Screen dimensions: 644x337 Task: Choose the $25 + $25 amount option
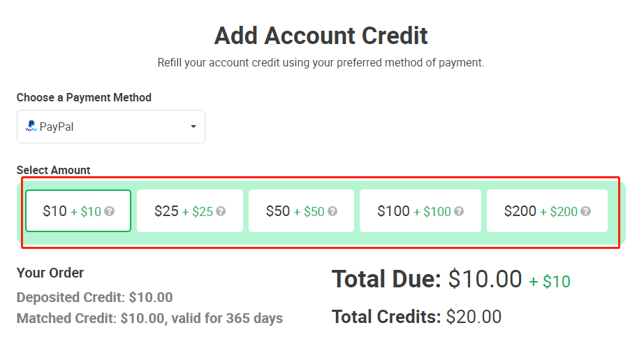190,211
